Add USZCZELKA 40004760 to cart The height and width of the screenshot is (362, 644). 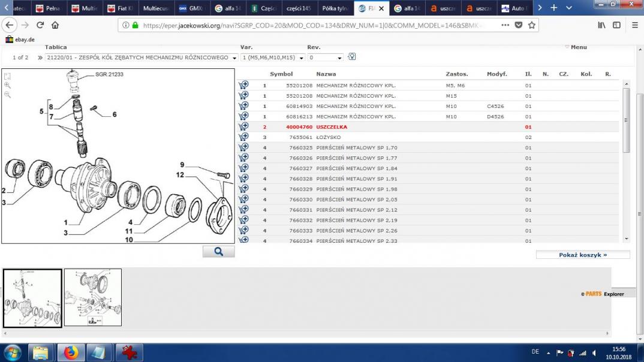pos(243,127)
